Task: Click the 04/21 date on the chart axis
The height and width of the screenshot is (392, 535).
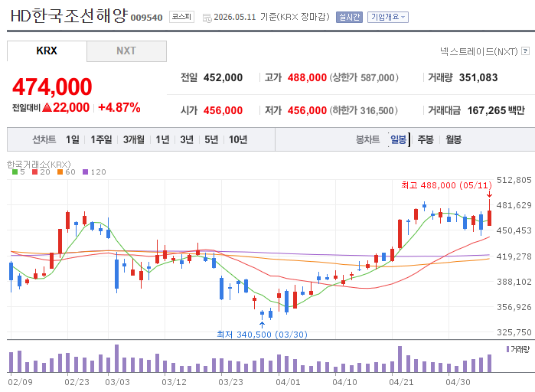Action: (401, 382)
